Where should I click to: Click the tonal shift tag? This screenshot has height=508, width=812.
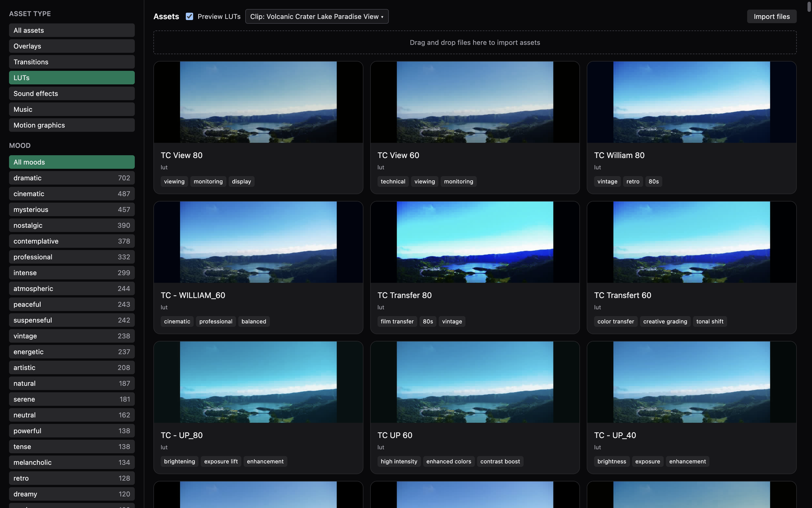click(x=710, y=321)
